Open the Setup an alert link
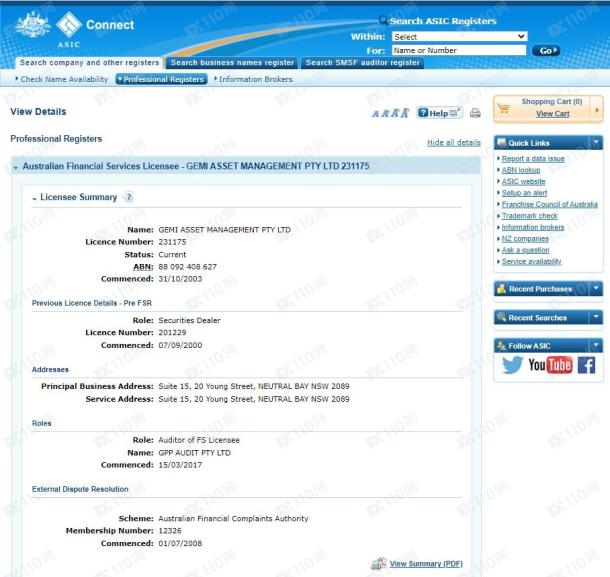 [524, 193]
